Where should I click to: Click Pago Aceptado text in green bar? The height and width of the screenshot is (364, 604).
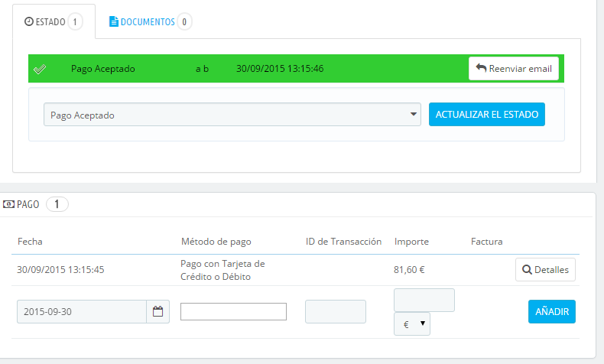click(103, 69)
